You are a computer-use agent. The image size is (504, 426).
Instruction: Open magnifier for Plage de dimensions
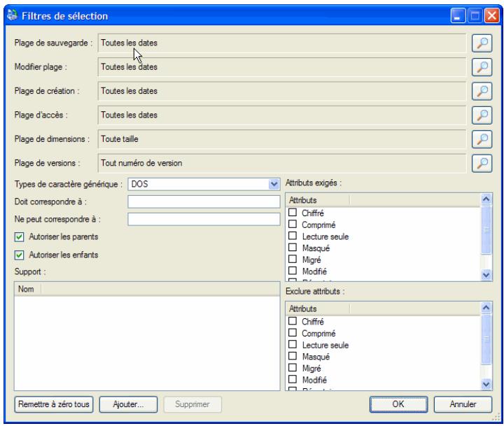(482, 139)
